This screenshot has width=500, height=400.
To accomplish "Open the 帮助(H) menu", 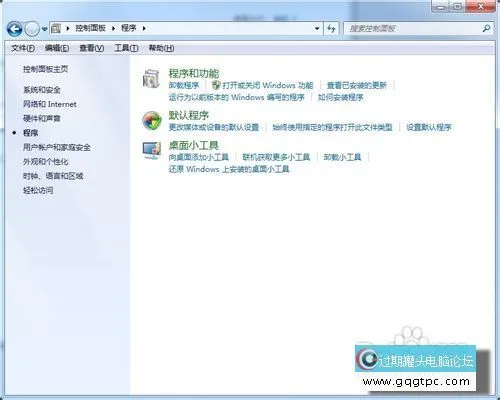I will click(x=161, y=48).
